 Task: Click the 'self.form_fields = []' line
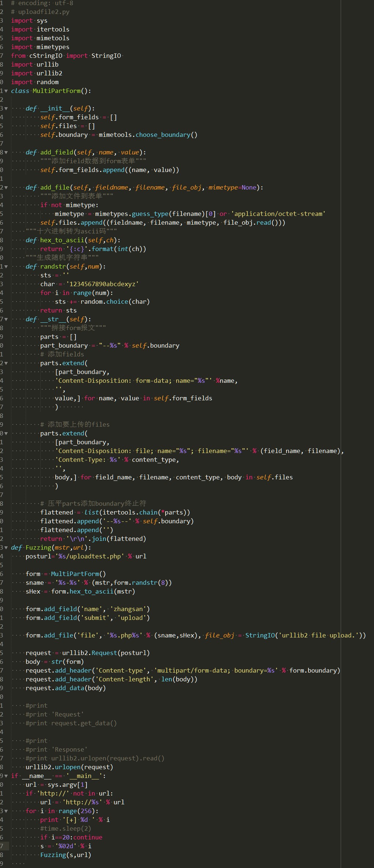[79, 117]
